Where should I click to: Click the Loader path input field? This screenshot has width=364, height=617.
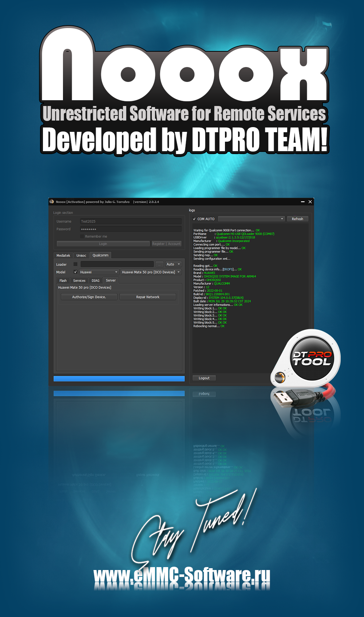117,264
